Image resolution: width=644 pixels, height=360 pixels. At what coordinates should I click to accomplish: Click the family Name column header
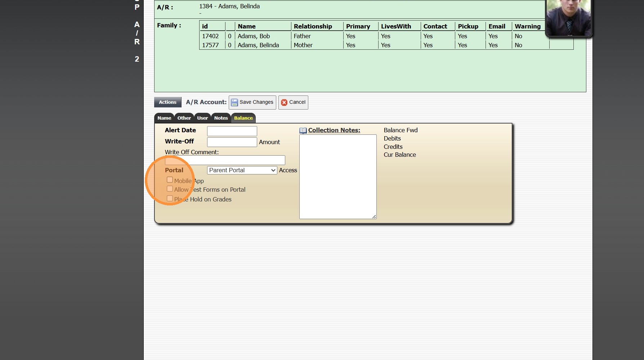point(247,26)
